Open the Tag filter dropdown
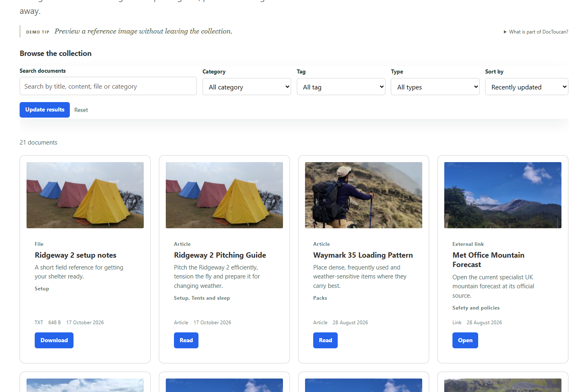This screenshot has height=392, width=588. point(341,87)
